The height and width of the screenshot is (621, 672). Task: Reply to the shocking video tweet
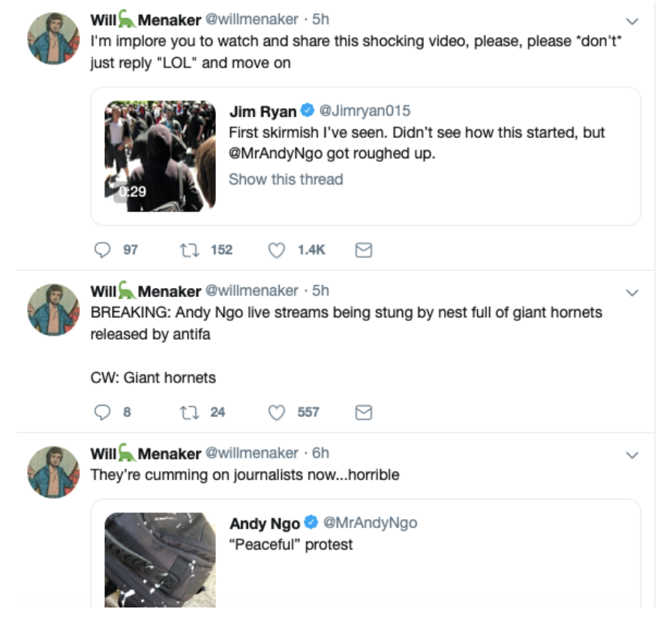[103, 250]
